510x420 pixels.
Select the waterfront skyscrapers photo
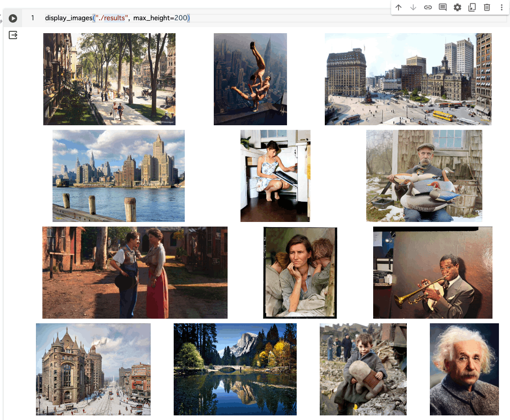(x=118, y=176)
